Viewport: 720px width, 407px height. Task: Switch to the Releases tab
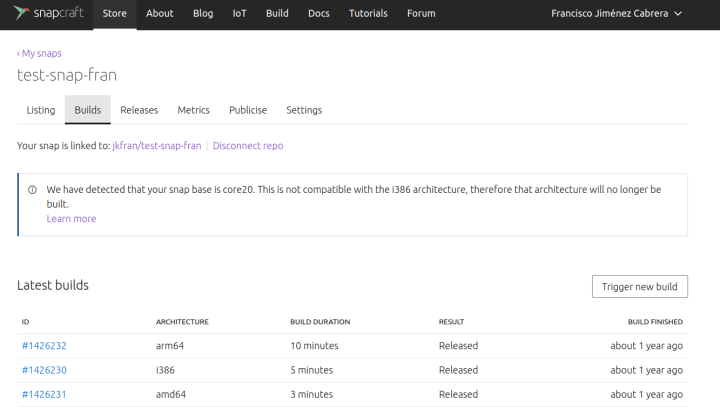tap(139, 110)
